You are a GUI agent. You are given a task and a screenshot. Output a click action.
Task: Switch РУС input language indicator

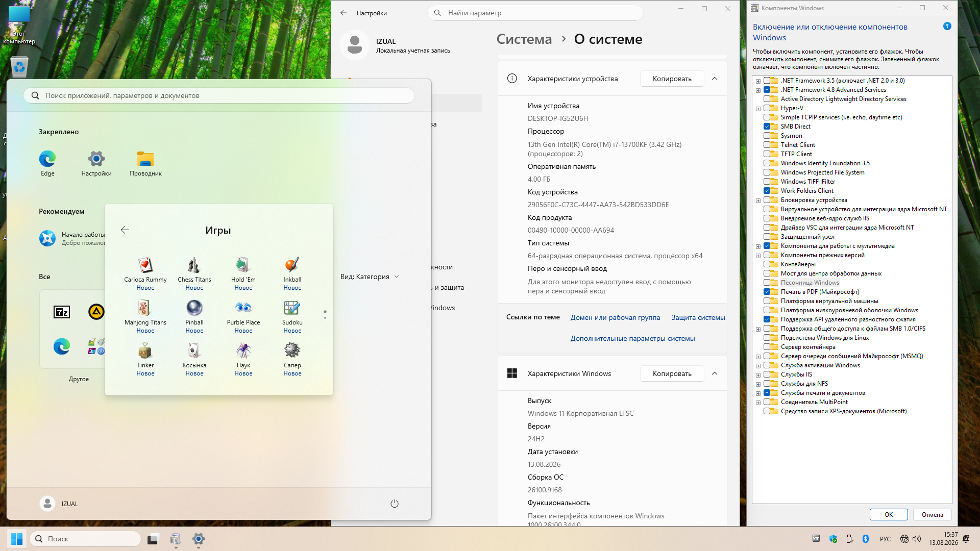point(885,539)
